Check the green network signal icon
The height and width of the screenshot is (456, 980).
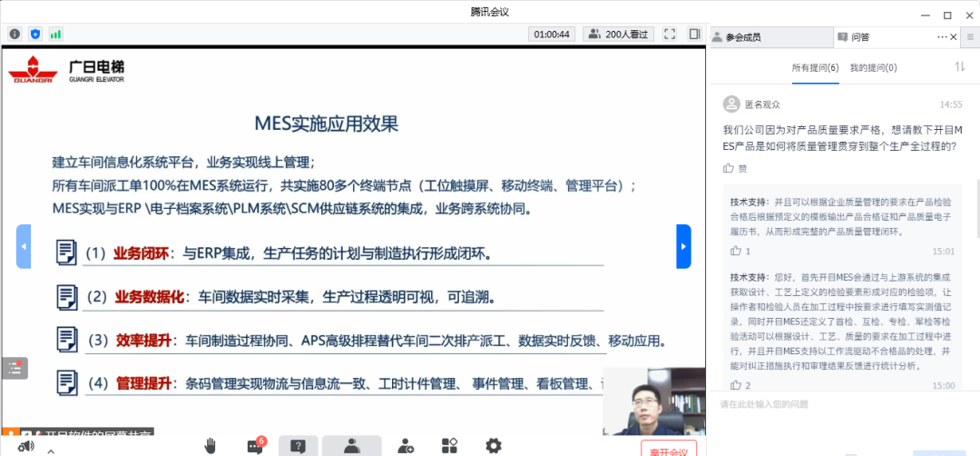coord(55,34)
